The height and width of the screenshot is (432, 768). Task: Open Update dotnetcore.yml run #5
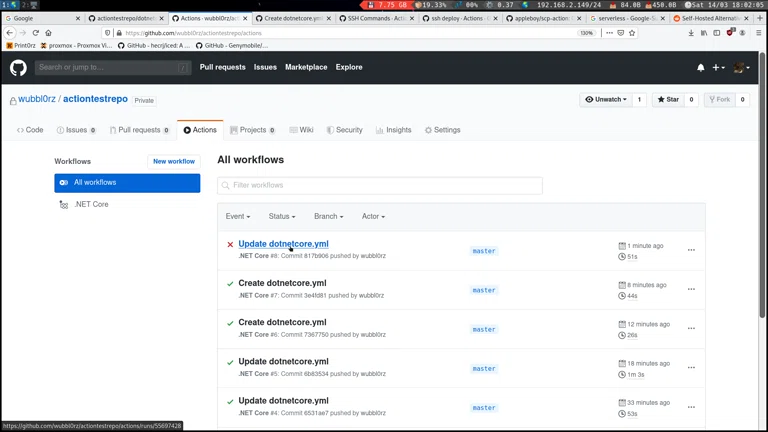coord(283,361)
